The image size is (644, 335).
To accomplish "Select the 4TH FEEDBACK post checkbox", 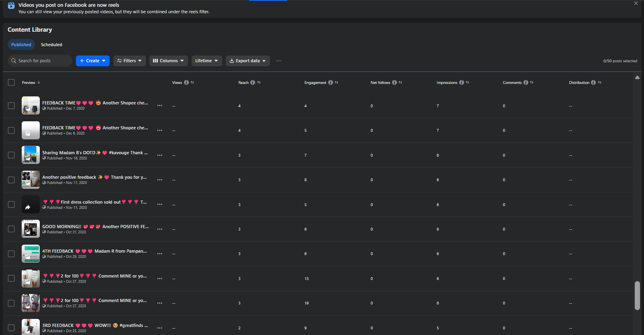I will (x=11, y=254).
